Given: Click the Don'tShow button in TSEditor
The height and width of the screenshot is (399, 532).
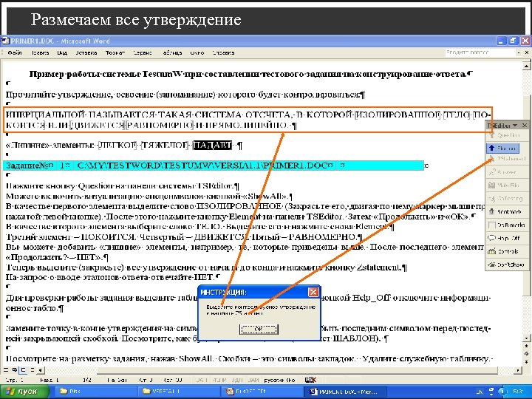Looking at the screenshot, I should click(506, 265).
